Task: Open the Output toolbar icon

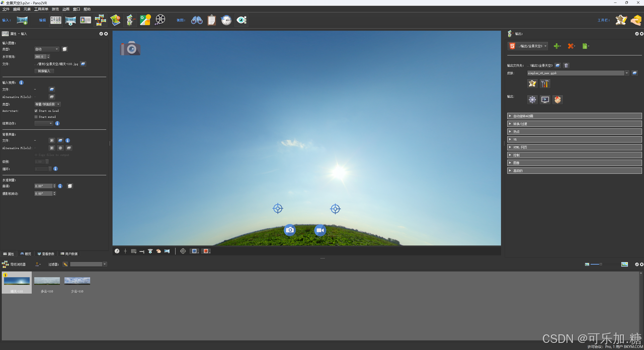Action: tap(130, 20)
